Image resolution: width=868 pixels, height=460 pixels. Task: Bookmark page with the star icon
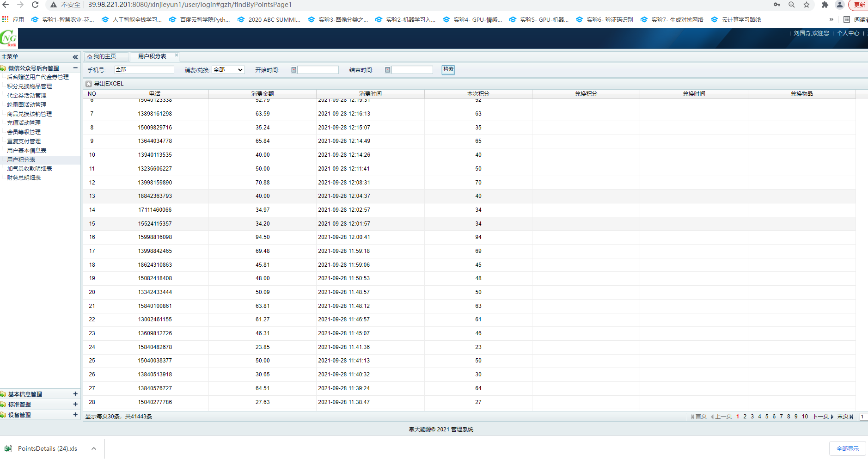point(807,5)
